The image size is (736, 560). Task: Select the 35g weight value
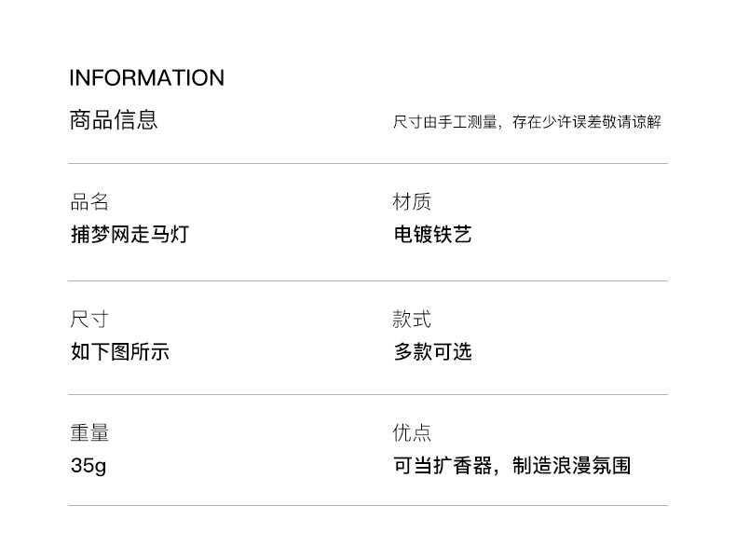click(x=89, y=465)
